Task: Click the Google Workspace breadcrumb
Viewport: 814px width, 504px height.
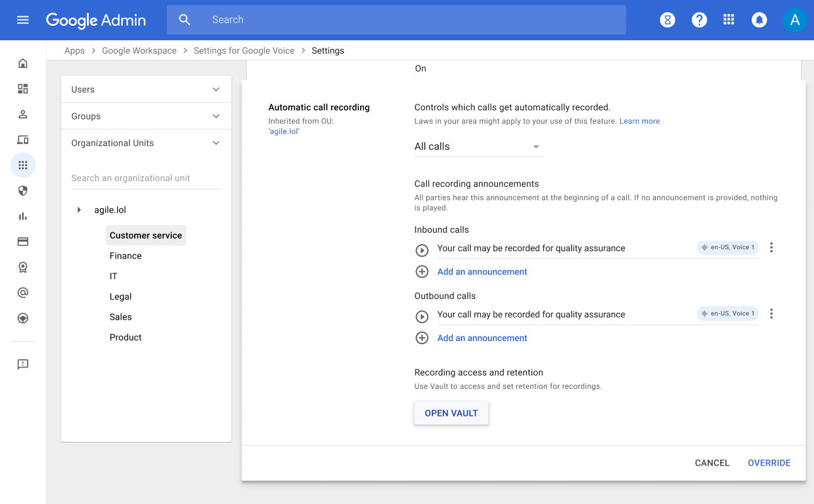Action: click(139, 50)
